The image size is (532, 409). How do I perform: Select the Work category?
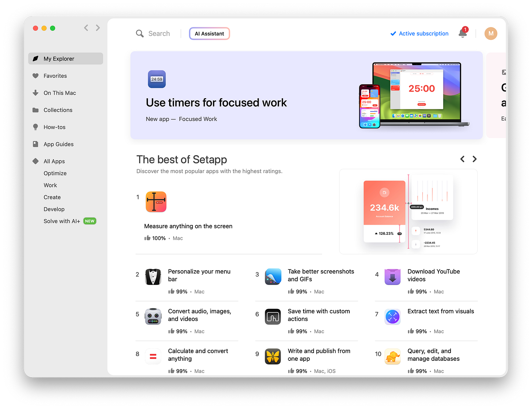50,185
